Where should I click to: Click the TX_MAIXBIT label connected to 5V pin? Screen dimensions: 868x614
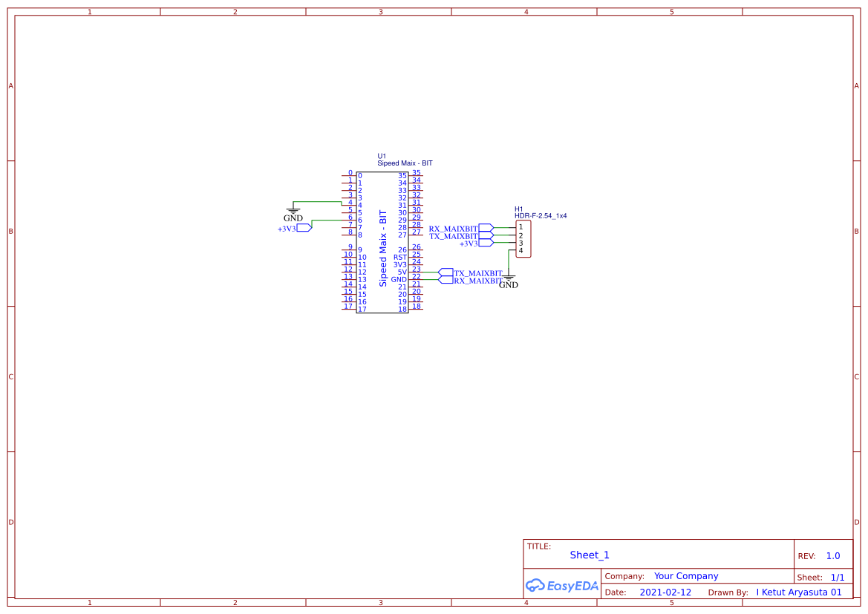point(477,273)
